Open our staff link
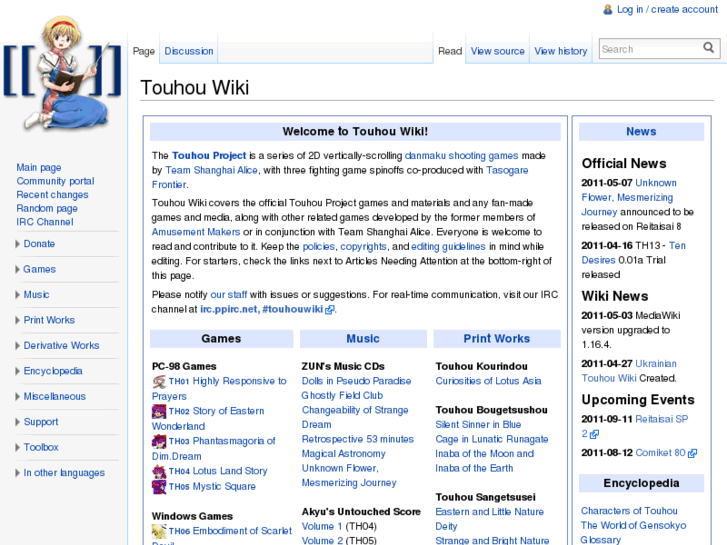The height and width of the screenshot is (545, 727). tap(229, 295)
